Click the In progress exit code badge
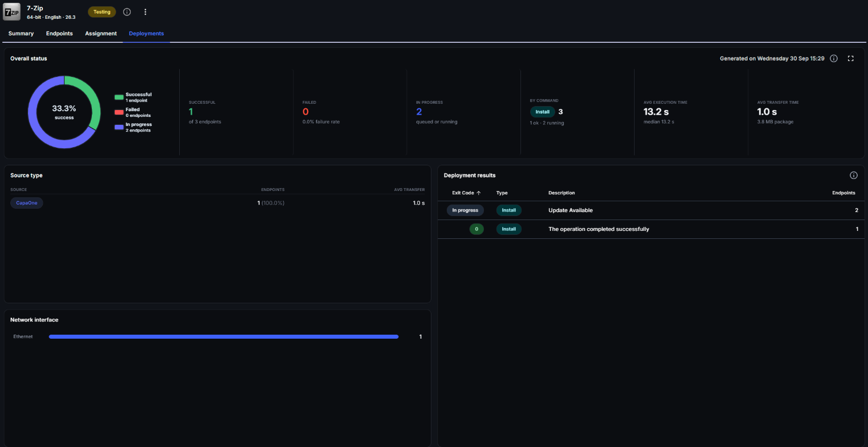The height and width of the screenshot is (447, 868). click(x=465, y=210)
